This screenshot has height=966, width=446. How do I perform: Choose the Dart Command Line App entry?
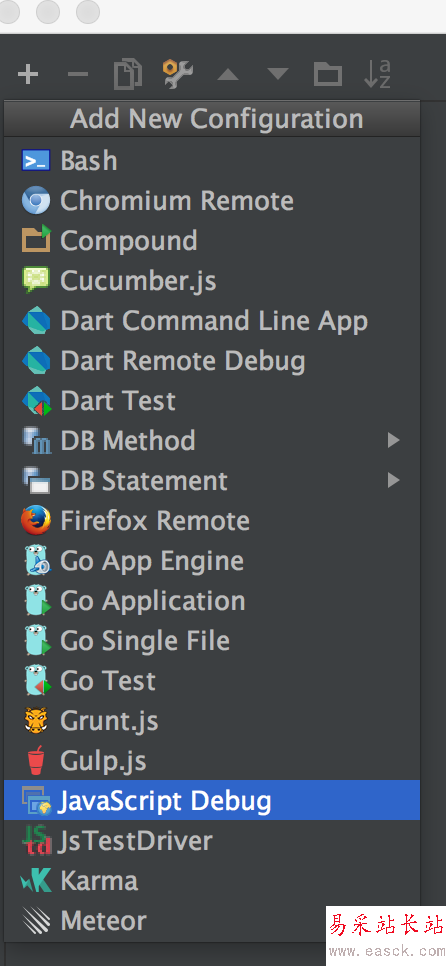[212, 320]
